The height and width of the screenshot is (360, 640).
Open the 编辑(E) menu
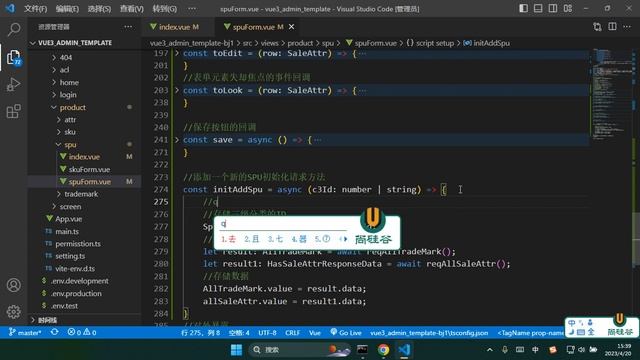pos(67,9)
